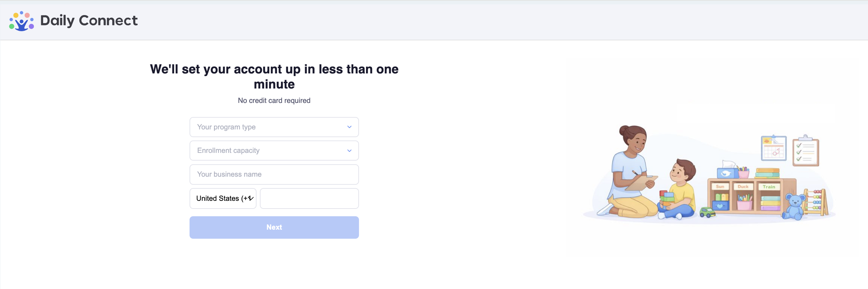Viewport: 868px width, 289px height.
Task: Click the clipboard checklist icon in illustration
Action: click(x=805, y=151)
